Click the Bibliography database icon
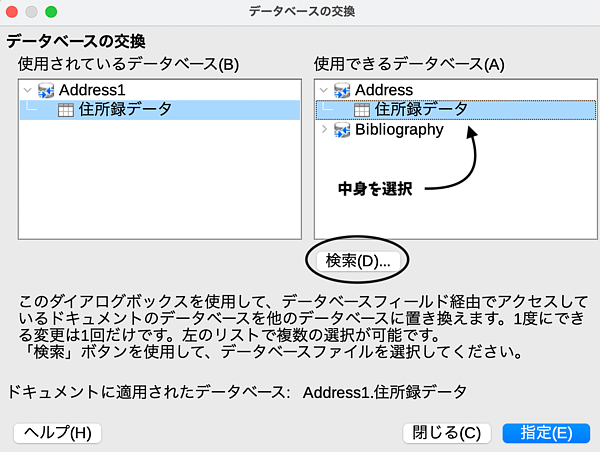The image size is (600, 452). click(x=342, y=130)
